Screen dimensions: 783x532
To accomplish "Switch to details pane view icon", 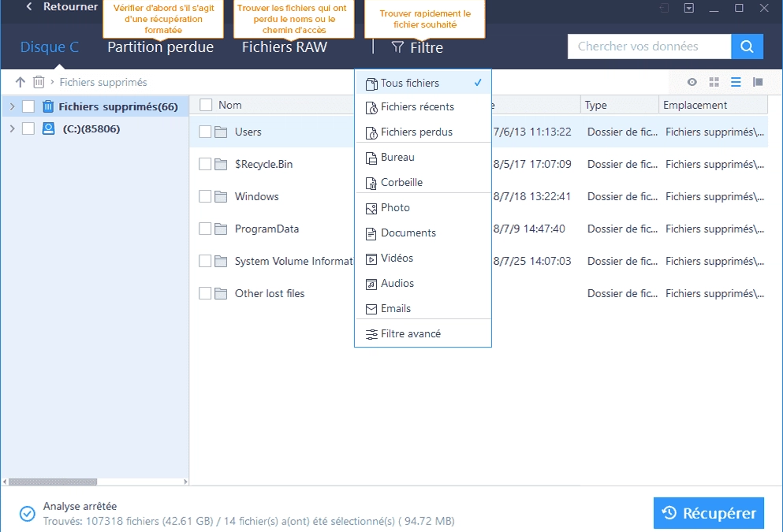I will [758, 82].
